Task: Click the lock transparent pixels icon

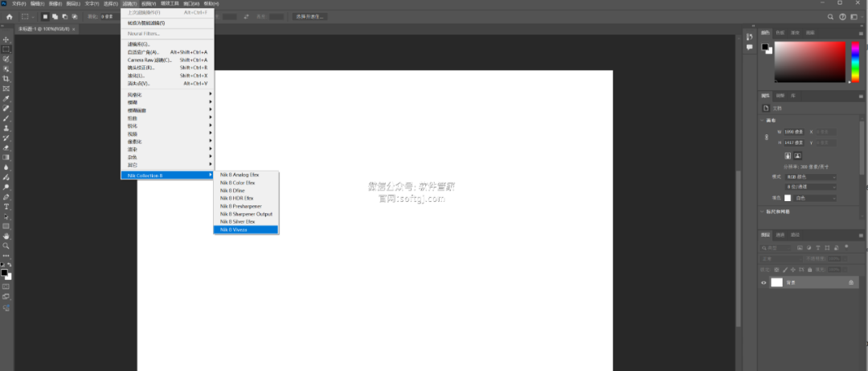Action: click(x=776, y=270)
